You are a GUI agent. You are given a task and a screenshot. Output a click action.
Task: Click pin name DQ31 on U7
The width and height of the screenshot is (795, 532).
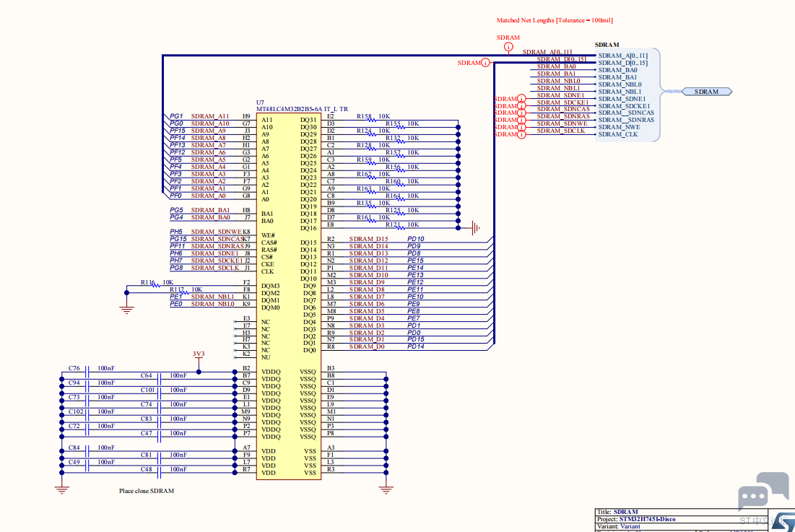click(x=308, y=120)
